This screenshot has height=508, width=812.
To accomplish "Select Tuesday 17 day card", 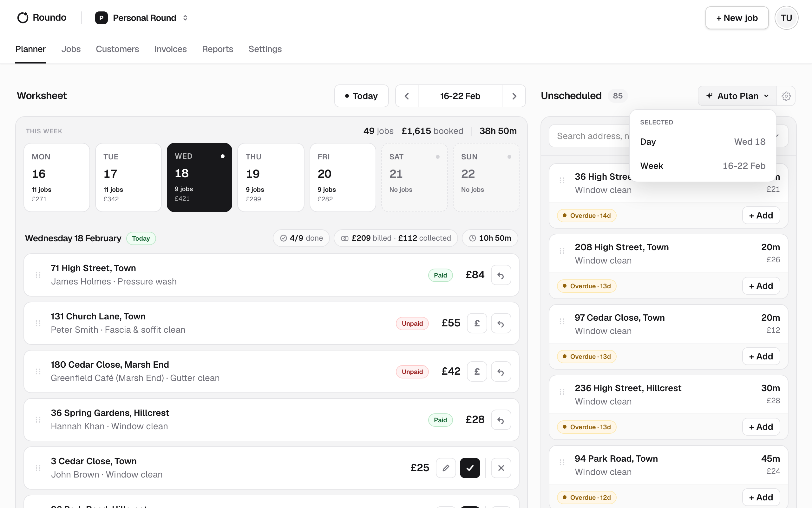I will (128, 177).
